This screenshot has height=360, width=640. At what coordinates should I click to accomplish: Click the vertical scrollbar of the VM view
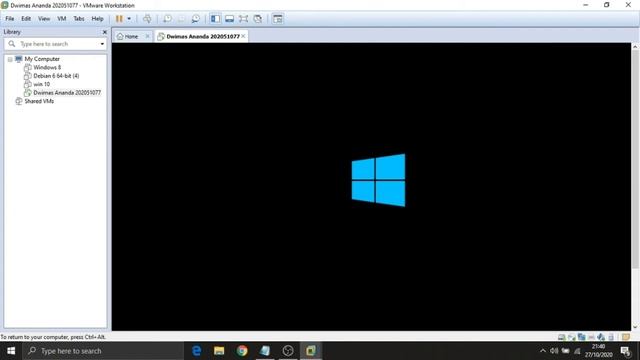[x=635, y=159]
